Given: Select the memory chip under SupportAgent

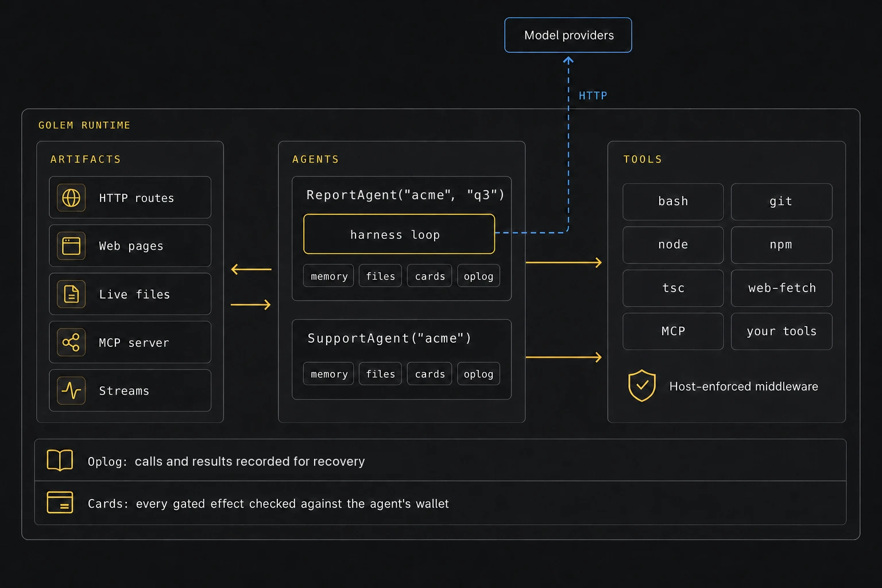Looking at the screenshot, I should (328, 374).
